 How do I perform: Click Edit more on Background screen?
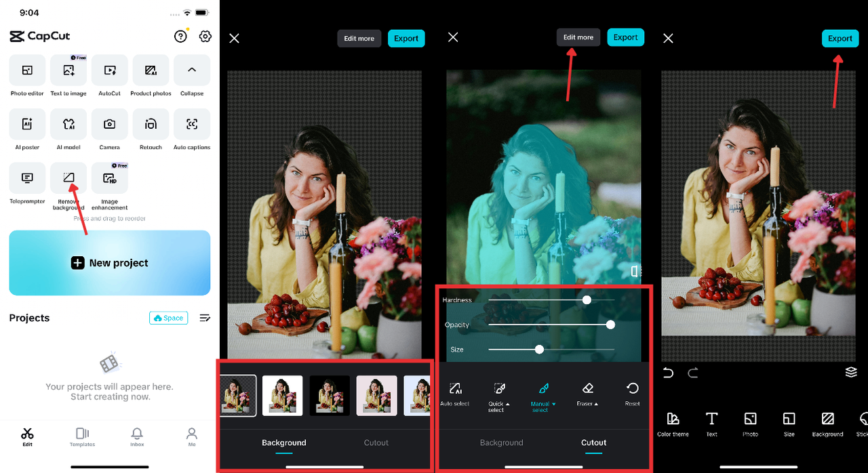[359, 39]
